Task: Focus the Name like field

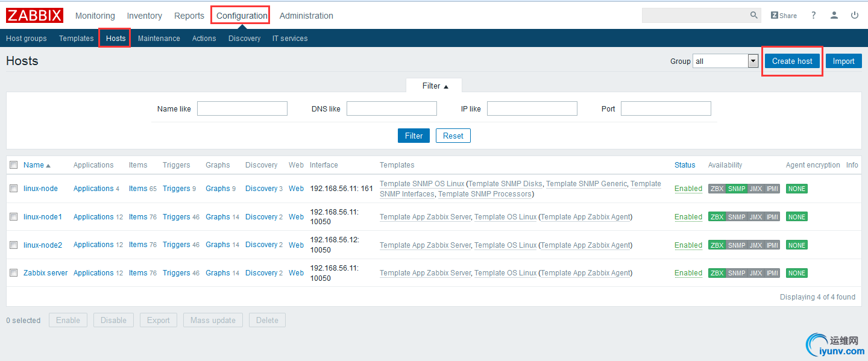Action: pos(242,108)
